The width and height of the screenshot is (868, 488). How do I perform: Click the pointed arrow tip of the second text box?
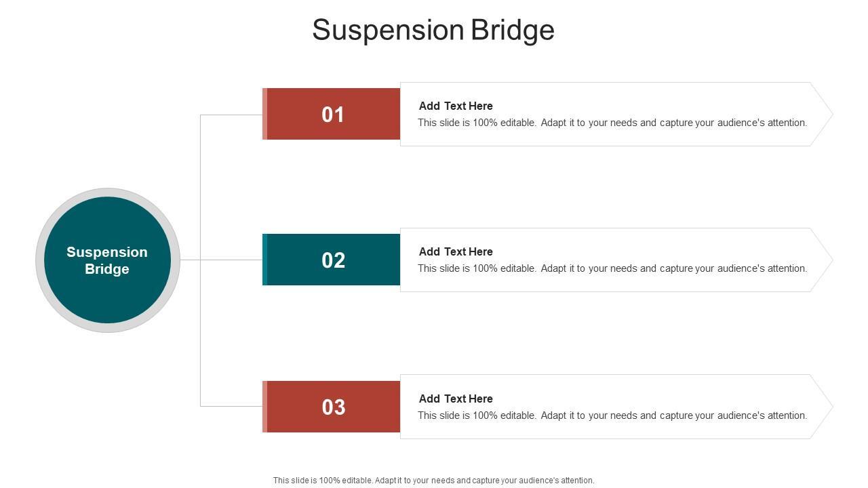[824, 260]
